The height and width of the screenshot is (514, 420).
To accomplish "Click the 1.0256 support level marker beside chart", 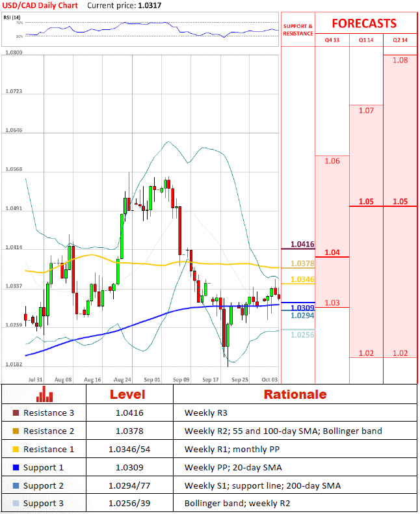I will click(x=302, y=335).
